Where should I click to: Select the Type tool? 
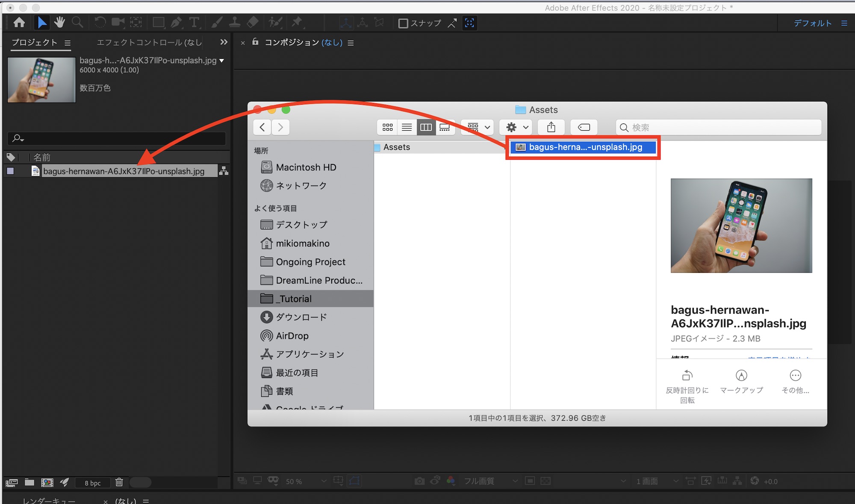(194, 22)
